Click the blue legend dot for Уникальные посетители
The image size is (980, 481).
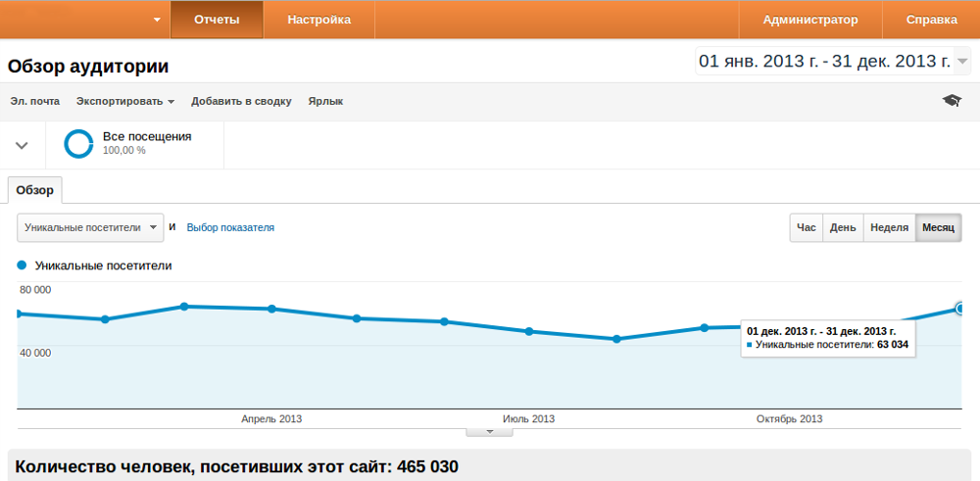tap(22, 265)
